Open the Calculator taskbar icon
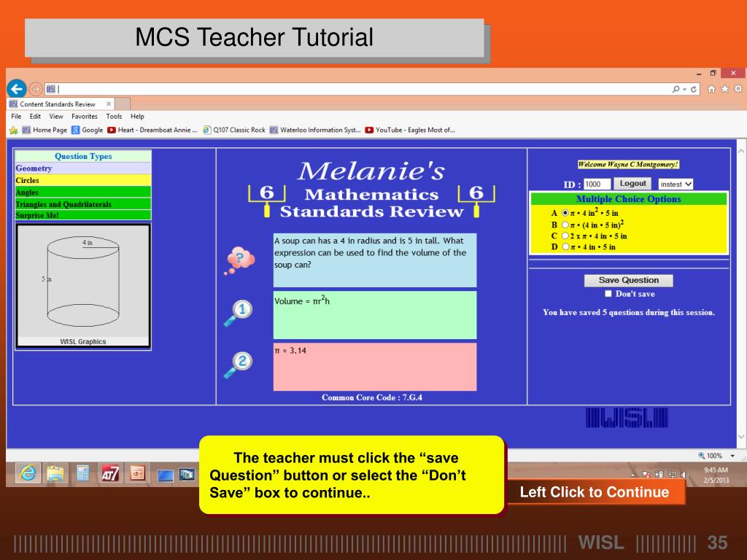 (83, 473)
